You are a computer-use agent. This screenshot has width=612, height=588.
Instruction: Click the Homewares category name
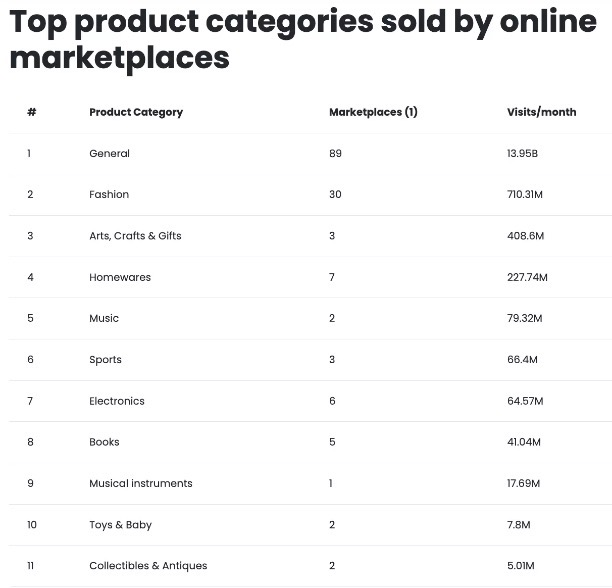[x=120, y=277]
